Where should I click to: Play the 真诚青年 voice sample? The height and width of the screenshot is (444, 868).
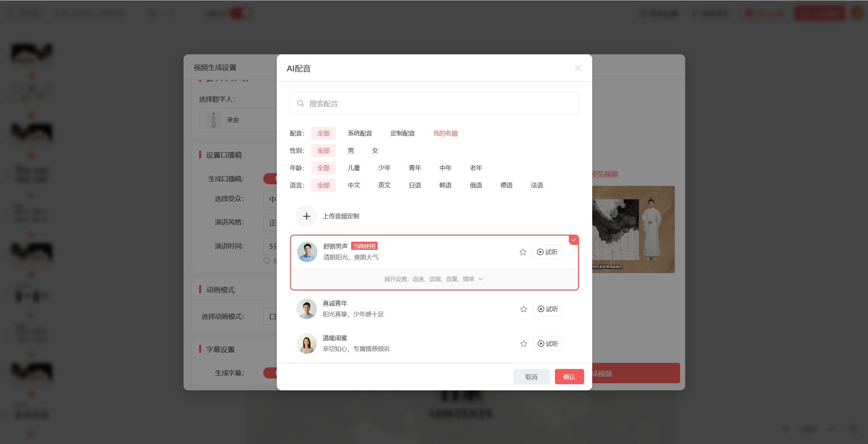(547, 309)
